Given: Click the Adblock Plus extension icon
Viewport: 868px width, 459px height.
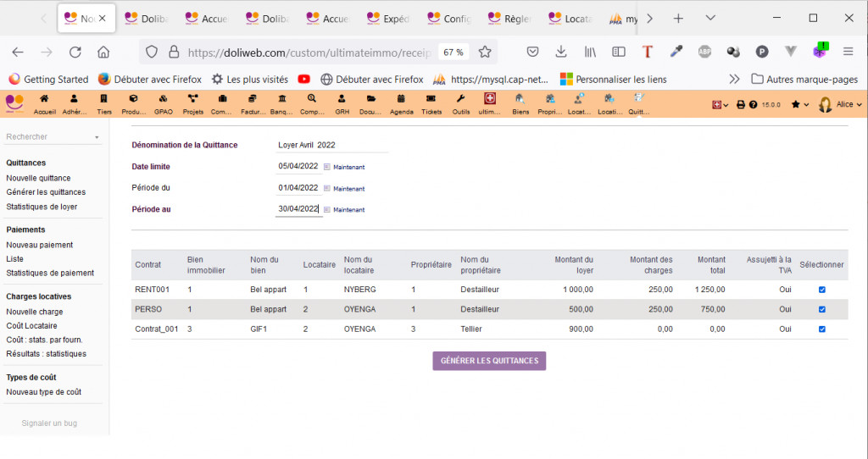Looking at the screenshot, I should (704, 52).
